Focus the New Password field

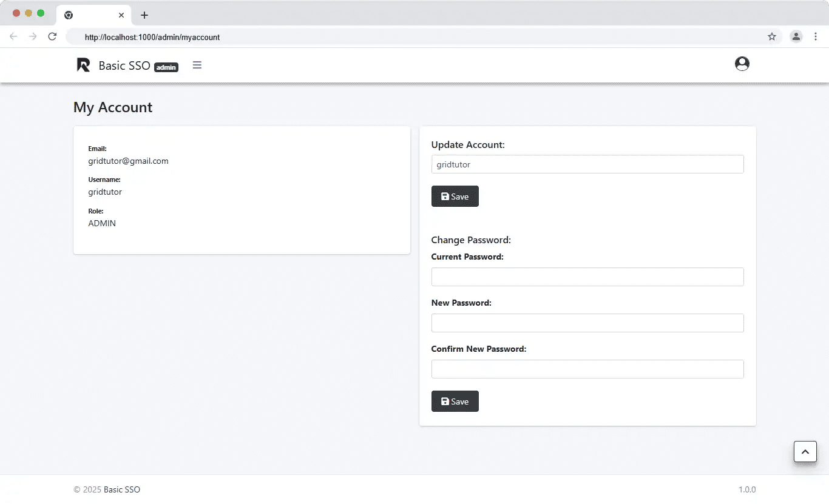587,323
